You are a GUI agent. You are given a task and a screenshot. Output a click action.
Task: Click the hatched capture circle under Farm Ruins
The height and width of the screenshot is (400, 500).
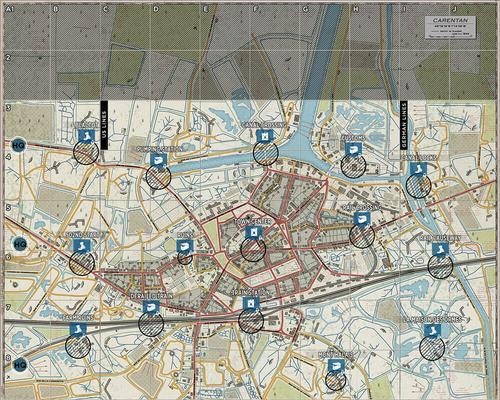(x=78, y=346)
